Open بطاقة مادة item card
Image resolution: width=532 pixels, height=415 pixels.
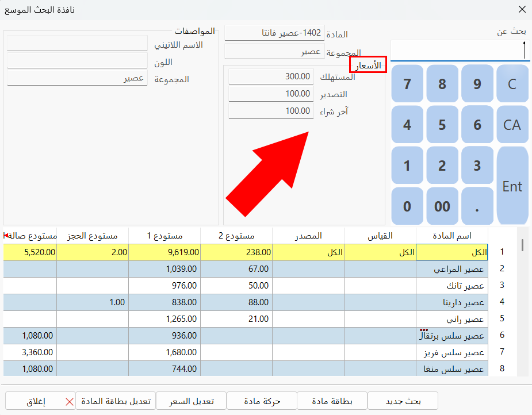click(332, 401)
